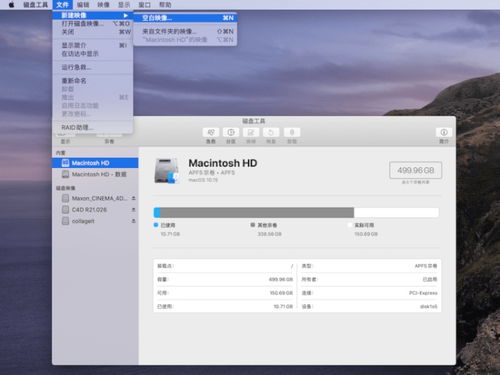Choose 空白映像… from the submenu
The image size is (500, 375).
point(185,18)
